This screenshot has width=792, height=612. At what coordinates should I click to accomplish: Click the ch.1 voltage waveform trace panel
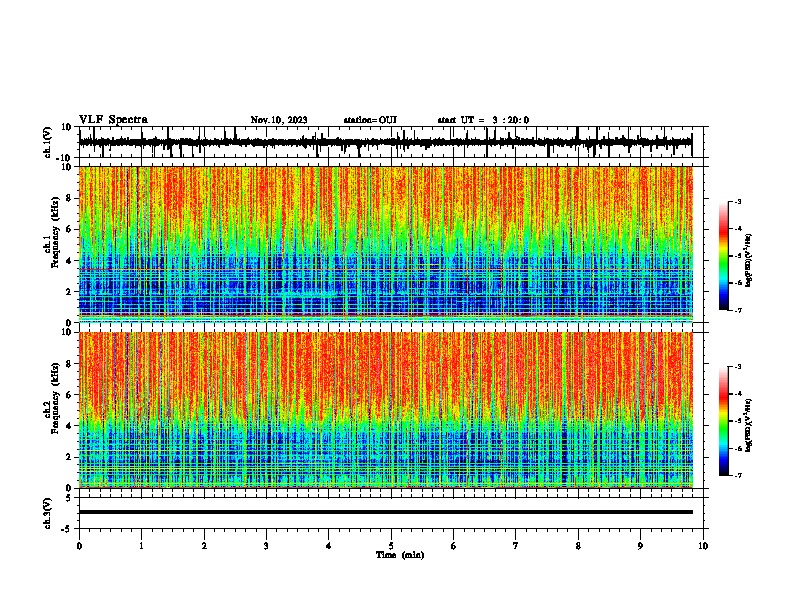393,142
